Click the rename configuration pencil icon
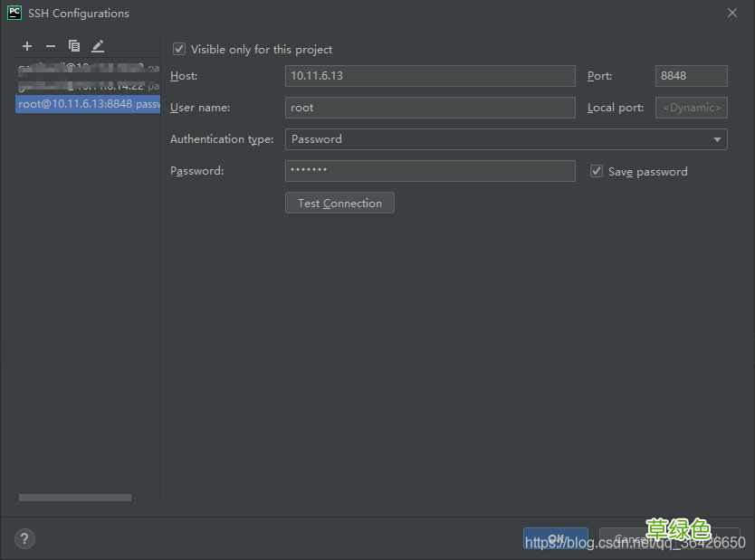The width and height of the screenshot is (755, 560). pos(98,46)
